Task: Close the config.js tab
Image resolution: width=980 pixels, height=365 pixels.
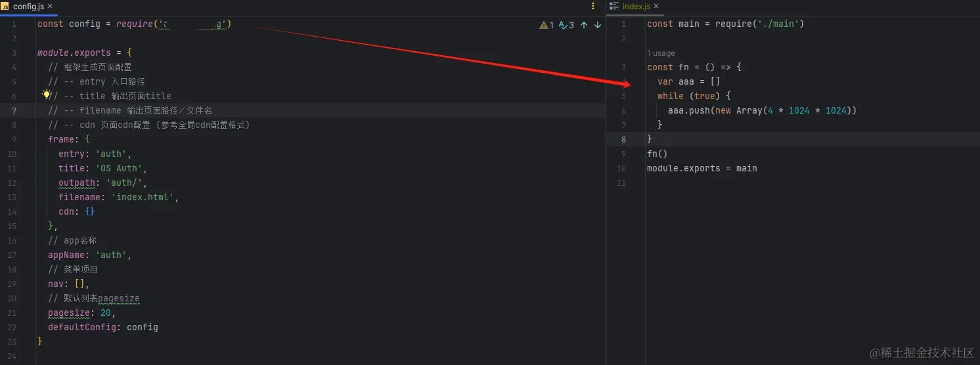Action: 50,6
